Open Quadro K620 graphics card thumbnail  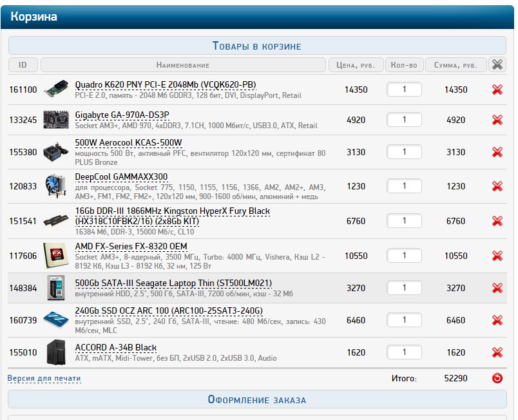pyautogui.click(x=56, y=88)
